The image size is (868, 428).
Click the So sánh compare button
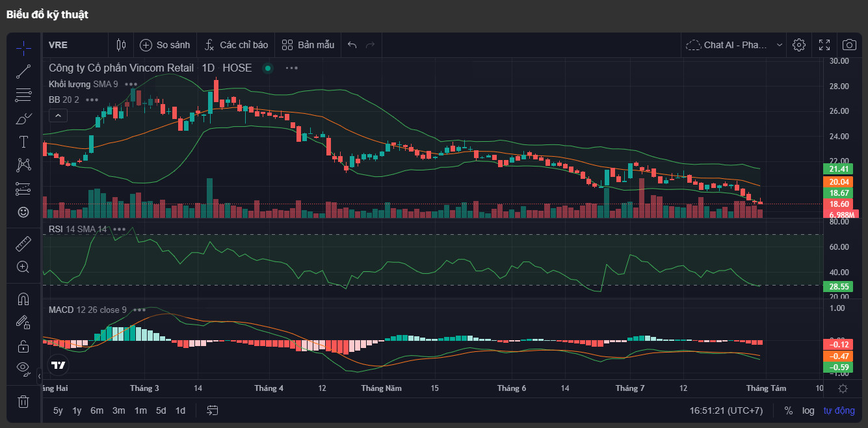tap(165, 45)
